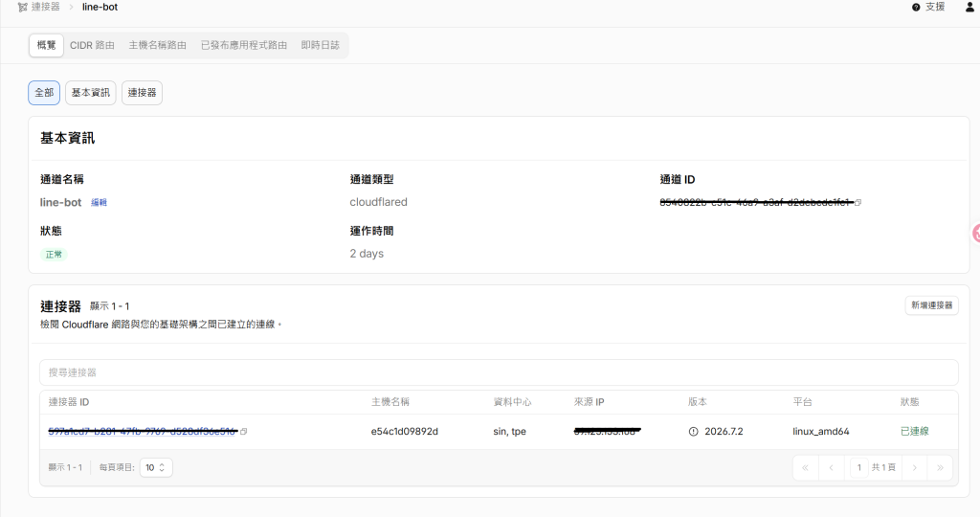Go to the 即時日誌 tab

pyautogui.click(x=320, y=45)
